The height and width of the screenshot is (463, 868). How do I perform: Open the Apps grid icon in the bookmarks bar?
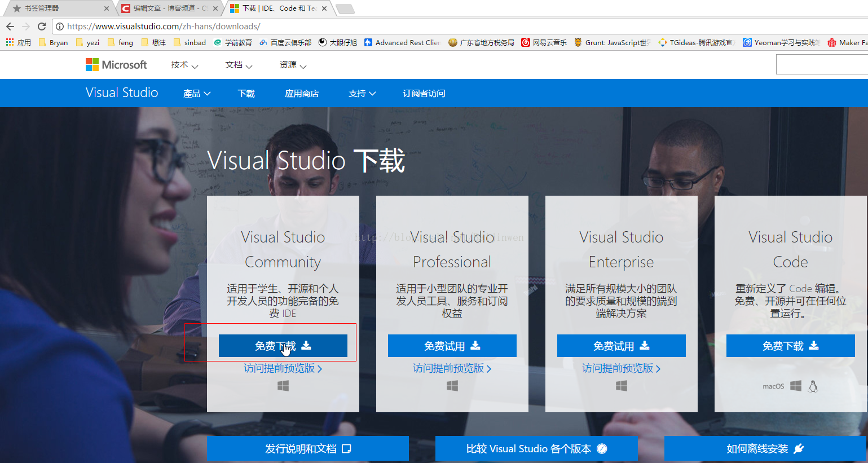tap(10, 42)
